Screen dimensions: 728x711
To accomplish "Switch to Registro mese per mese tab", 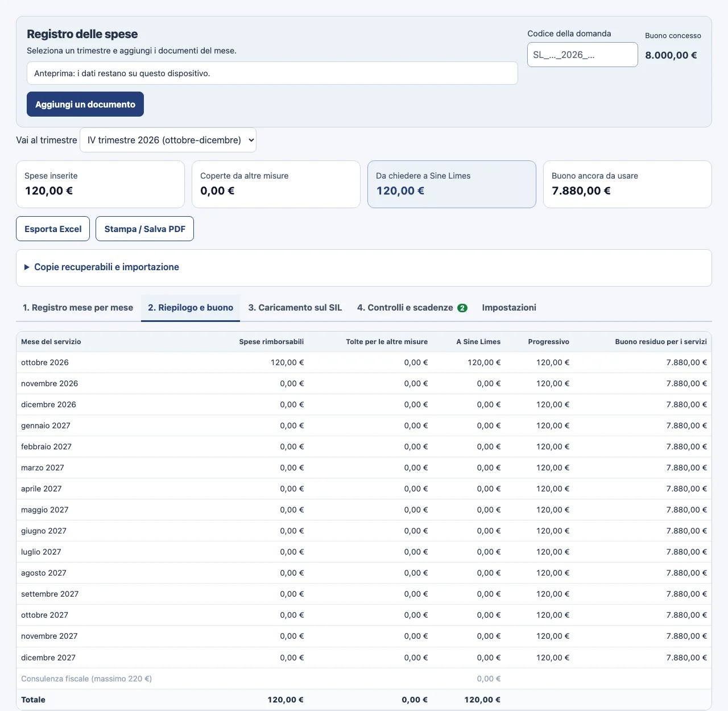I will (x=78, y=308).
